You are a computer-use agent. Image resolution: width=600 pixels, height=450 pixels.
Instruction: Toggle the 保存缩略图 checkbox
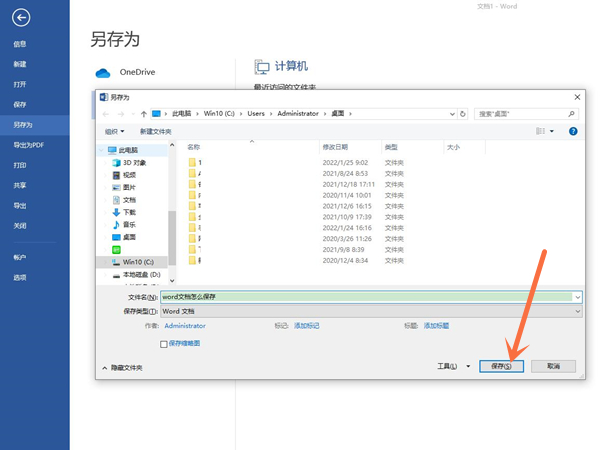click(x=164, y=344)
